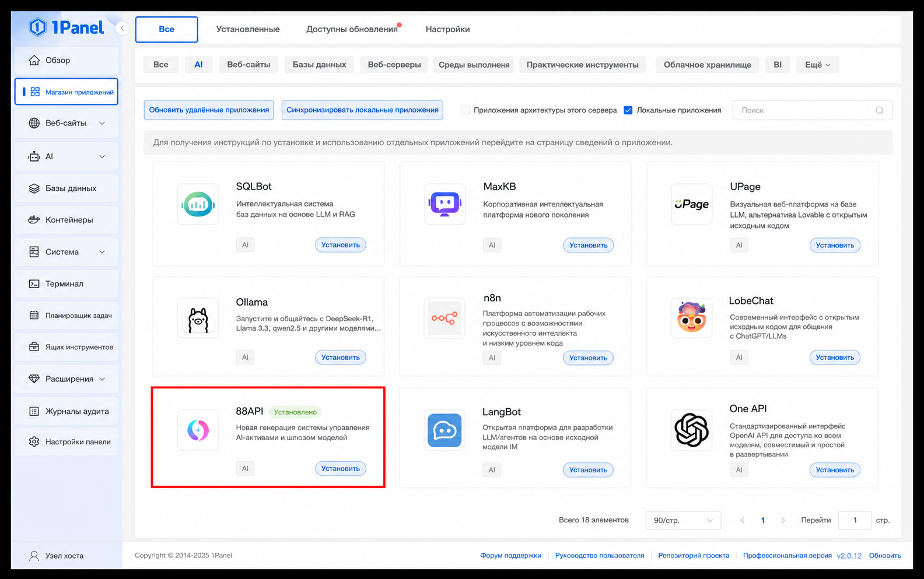Open Форум поддержки link
The image size is (924, 579).
510,556
